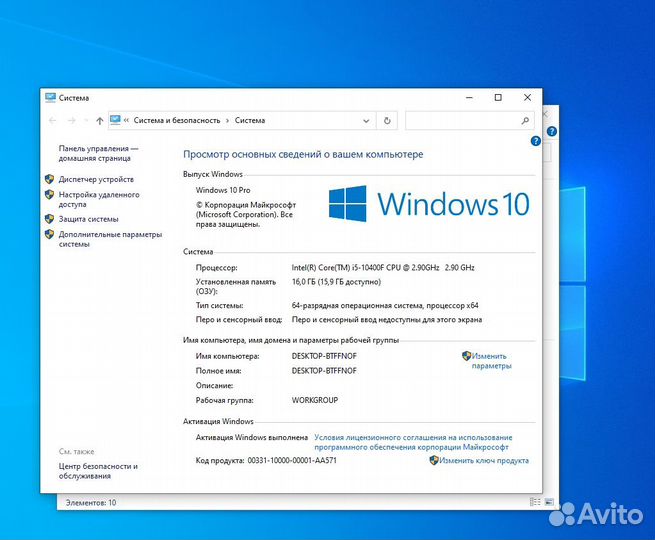The image size is (655, 540).
Task: Open 'Защита системы'
Action: point(88,219)
